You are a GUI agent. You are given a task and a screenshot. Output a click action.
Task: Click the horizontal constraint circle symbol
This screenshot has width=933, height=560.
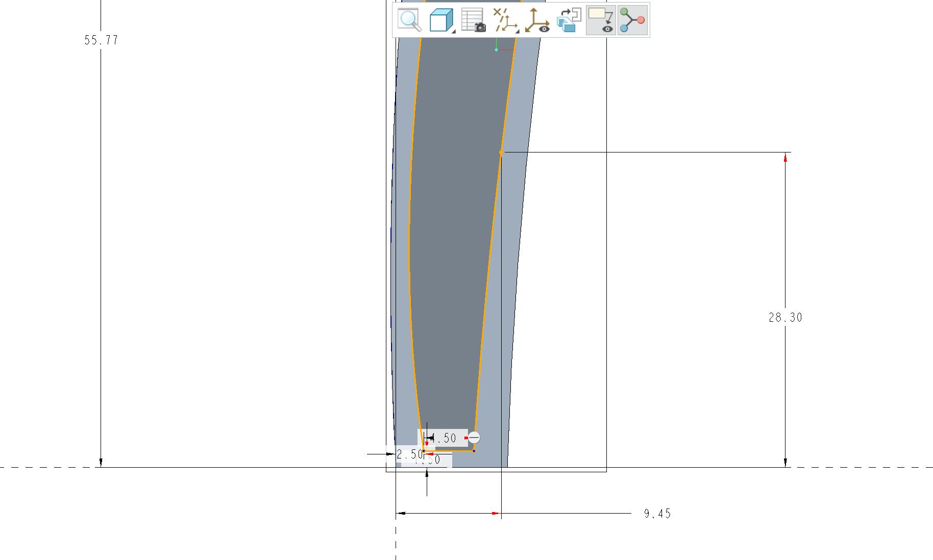[x=474, y=438]
